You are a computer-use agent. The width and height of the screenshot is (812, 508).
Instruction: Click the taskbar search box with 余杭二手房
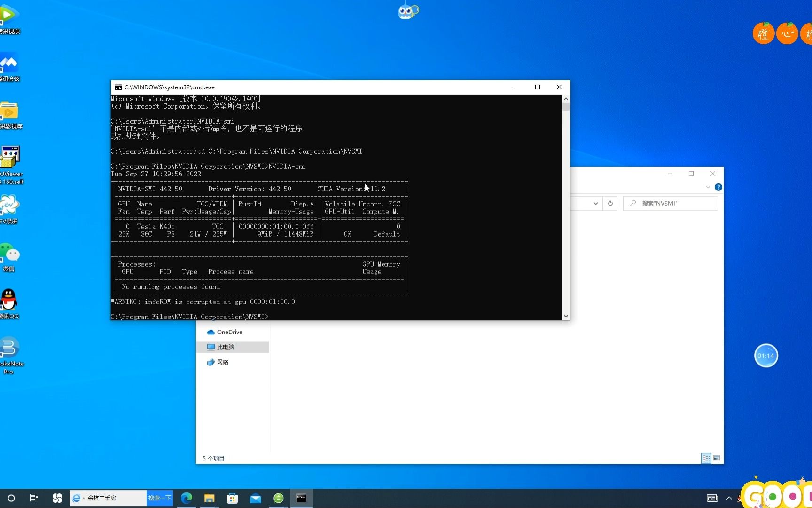pyautogui.click(x=109, y=498)
